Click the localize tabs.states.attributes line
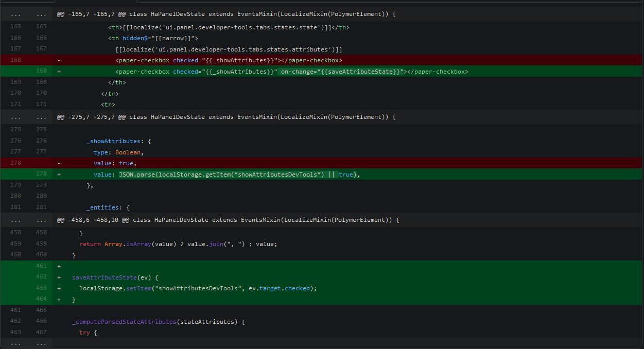This screenshot has height=349, width=644. (x=229, y=49)
